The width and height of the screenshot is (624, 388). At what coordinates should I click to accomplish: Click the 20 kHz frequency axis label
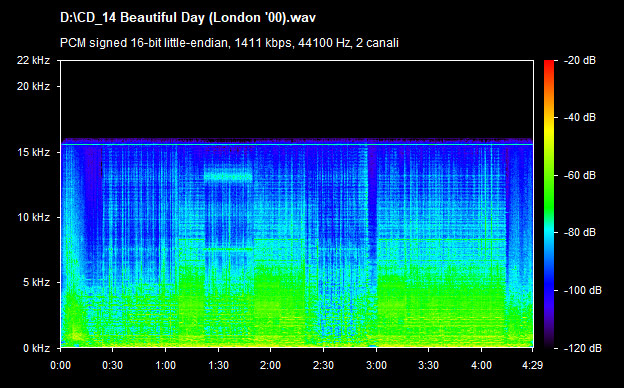[x=33, y=86]
